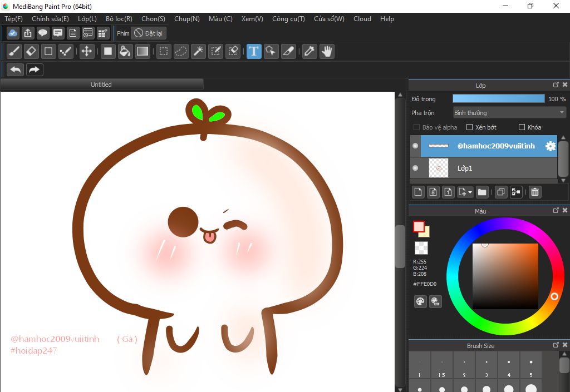Viewport: 570px width, 392px height.
Task: Select the Move tool
Action: tap(86, 51)
